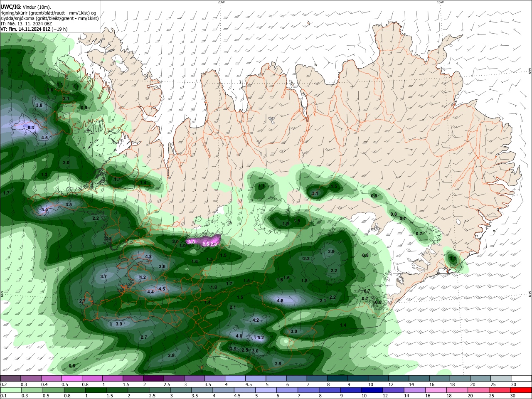Select the 5.2 precipitation value
Viewport: 532px width, 399px height.
(261, 338)
